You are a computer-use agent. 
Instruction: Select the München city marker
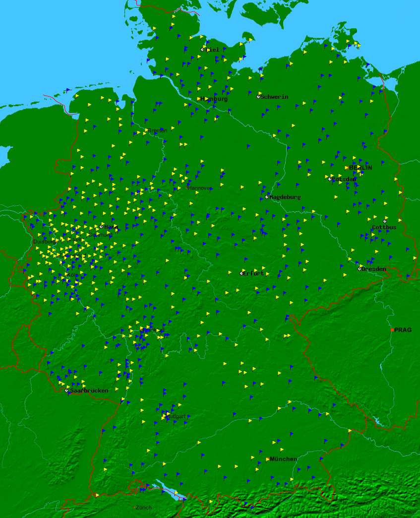coord(268,459)
